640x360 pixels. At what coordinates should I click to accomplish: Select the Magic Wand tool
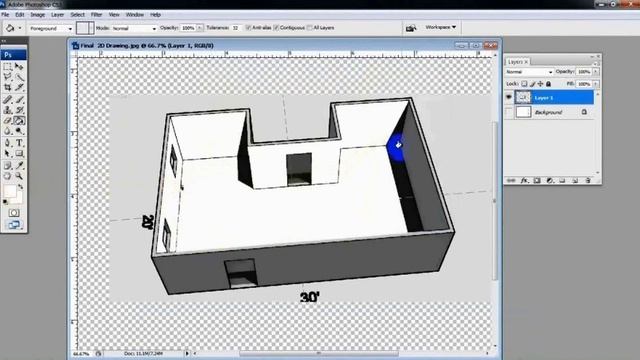(x=19, y=77)
